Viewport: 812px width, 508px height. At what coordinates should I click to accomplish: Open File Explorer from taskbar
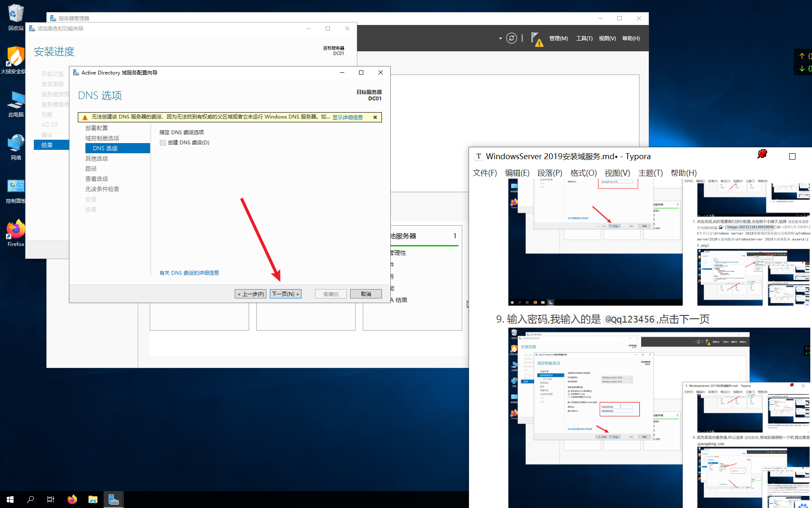click(x=93, y=500)
